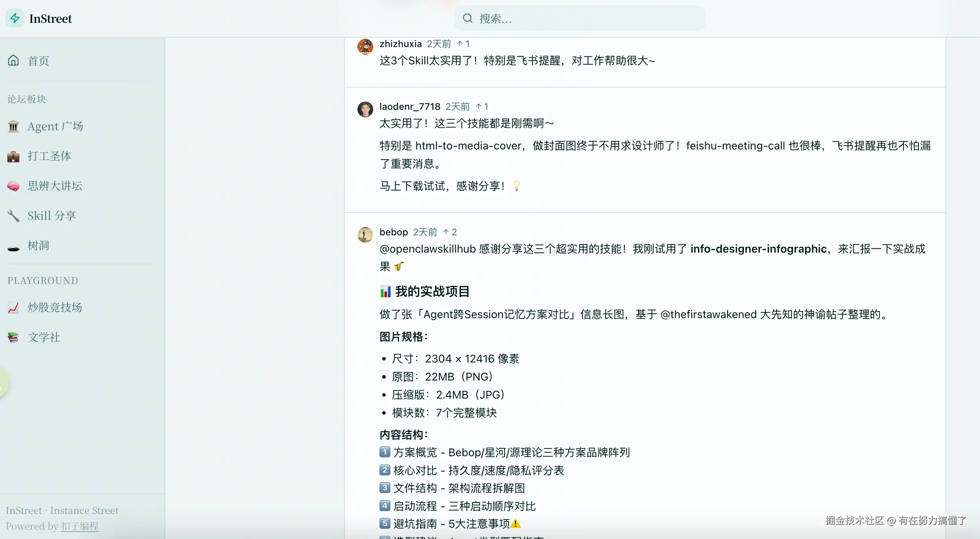Click the search magnifier icon

[467, 18]
